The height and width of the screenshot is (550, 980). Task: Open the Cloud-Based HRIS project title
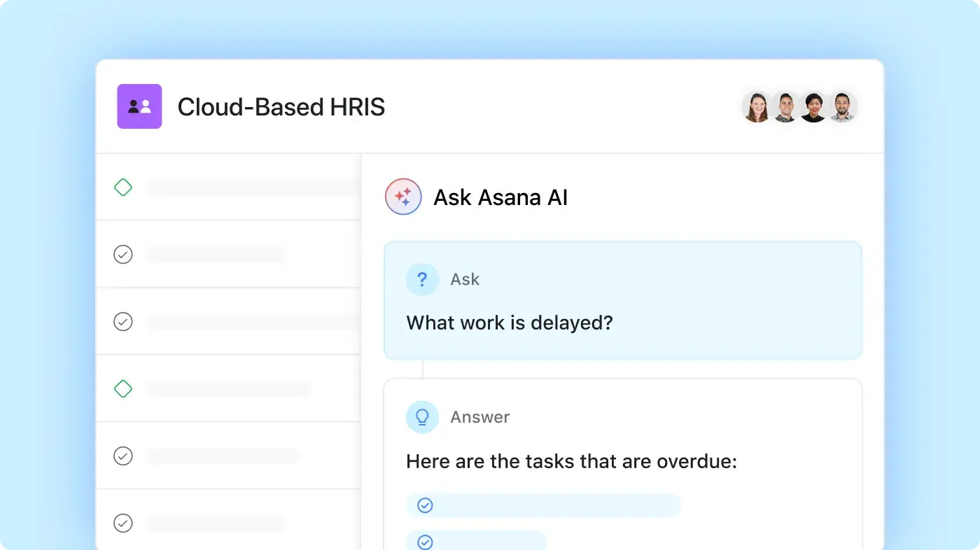click(x=281, y=107)
